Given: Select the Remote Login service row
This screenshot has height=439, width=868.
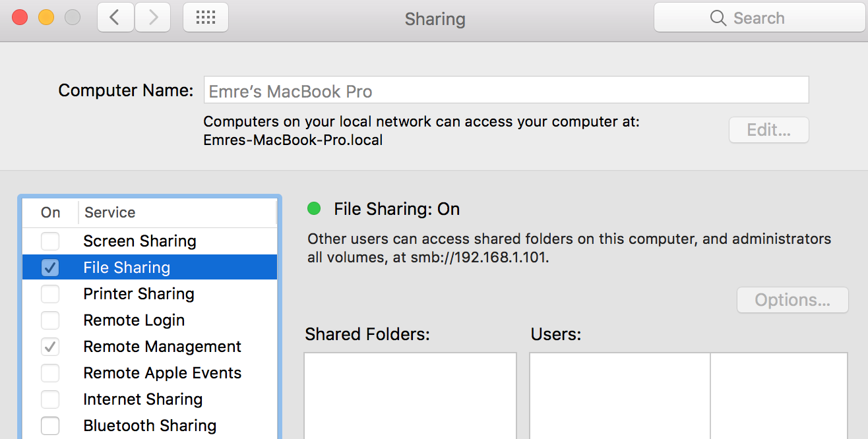Looking at the screenshot, I should point(150,320).
